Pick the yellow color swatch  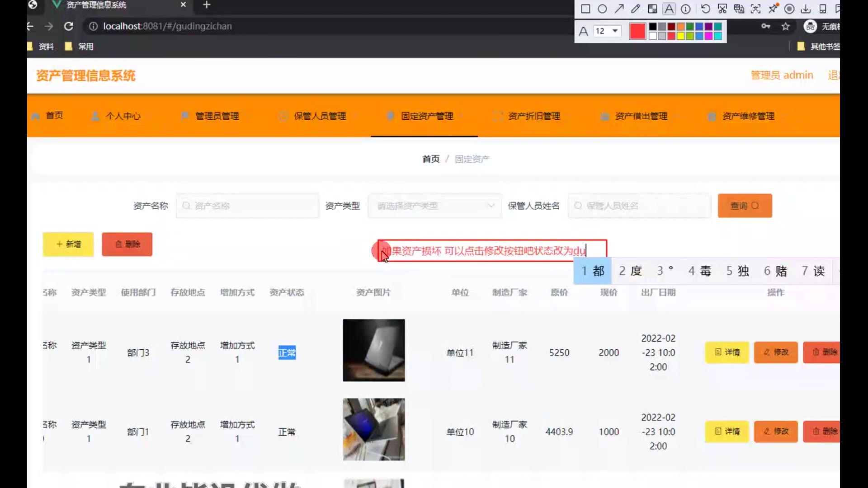[681, 36]
